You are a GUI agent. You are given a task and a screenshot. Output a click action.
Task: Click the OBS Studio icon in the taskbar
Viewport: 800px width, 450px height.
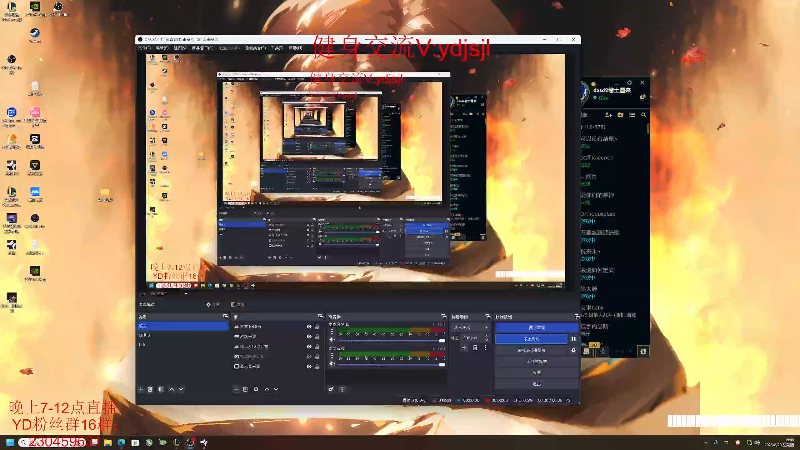tap(190, 443)
